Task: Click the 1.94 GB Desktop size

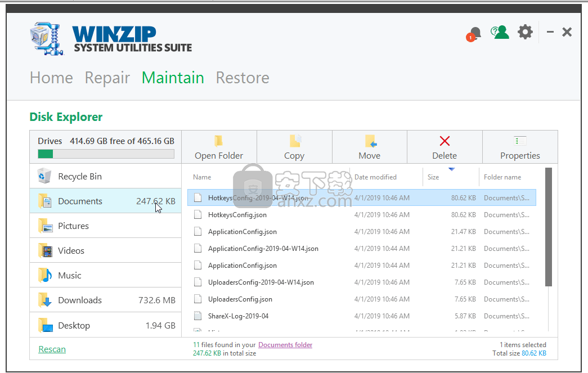Action: [160, 326]
